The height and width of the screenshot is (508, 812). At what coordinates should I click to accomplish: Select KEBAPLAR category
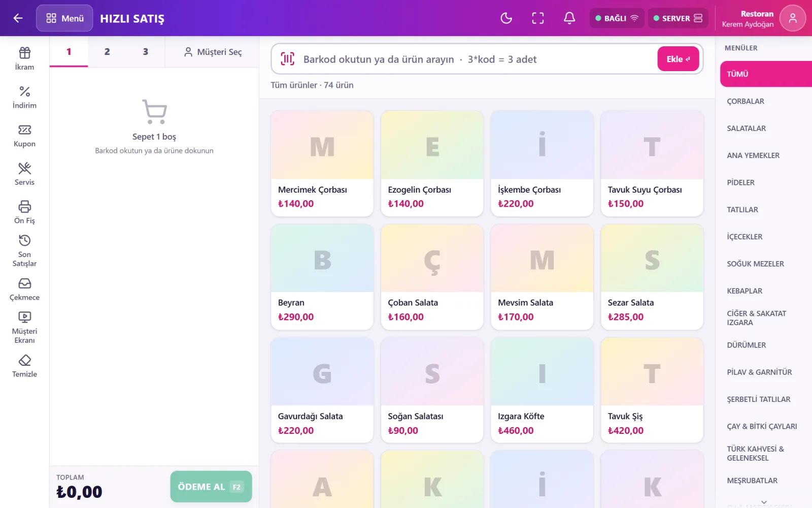pos(766,291)
